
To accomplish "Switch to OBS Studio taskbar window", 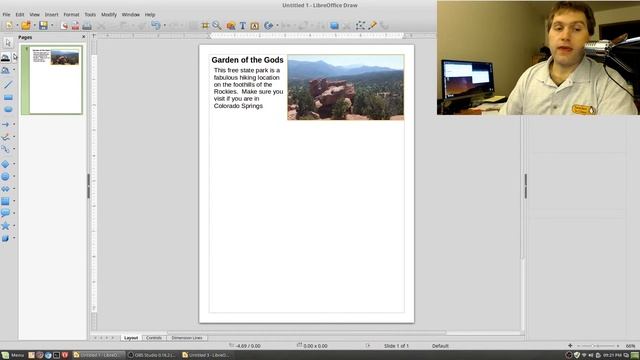I will tap(152, 355).
